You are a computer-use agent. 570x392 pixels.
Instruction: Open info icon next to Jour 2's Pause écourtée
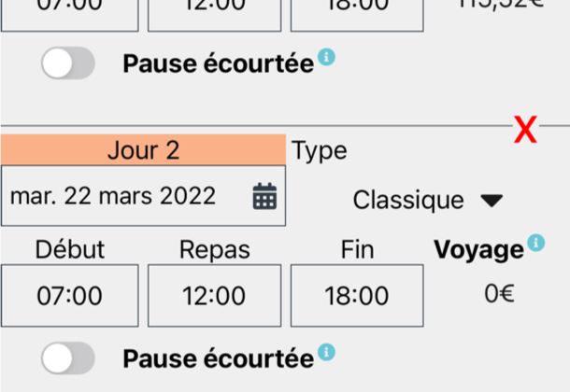click(326, 353)
